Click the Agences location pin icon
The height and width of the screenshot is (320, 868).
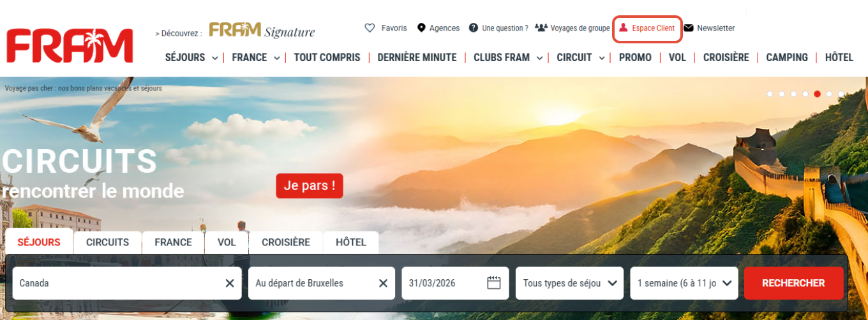(421, 28)
